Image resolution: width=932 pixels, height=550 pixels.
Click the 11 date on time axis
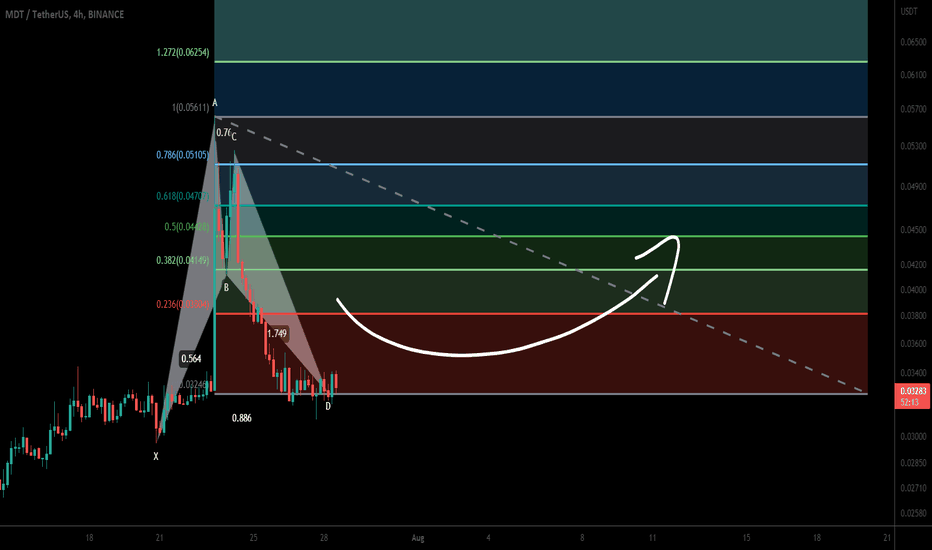click(652, 538)
